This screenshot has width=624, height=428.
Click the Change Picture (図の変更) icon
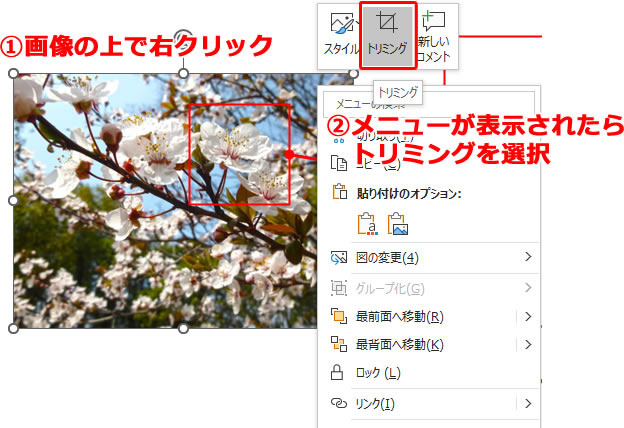coord(338,258)
